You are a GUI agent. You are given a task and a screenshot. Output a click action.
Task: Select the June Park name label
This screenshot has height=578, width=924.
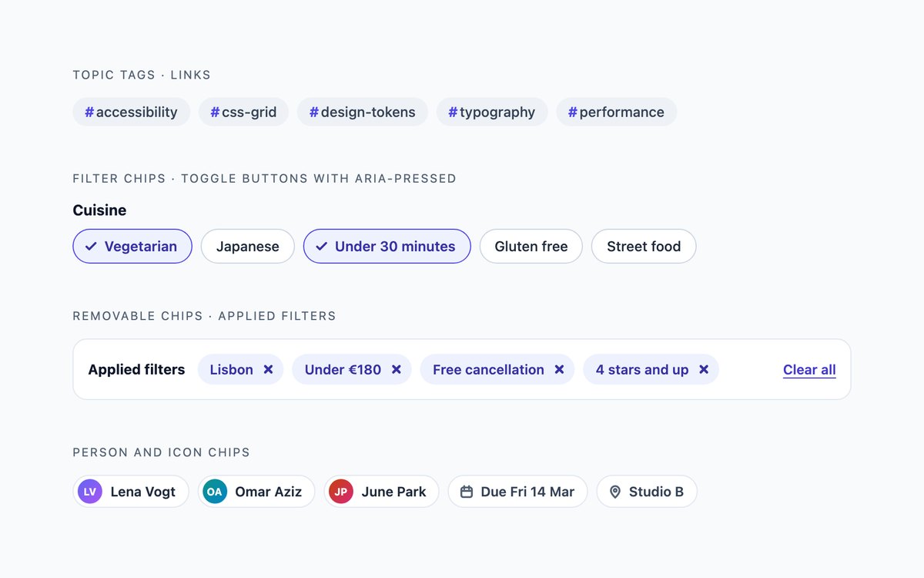(x=393, y=492)
